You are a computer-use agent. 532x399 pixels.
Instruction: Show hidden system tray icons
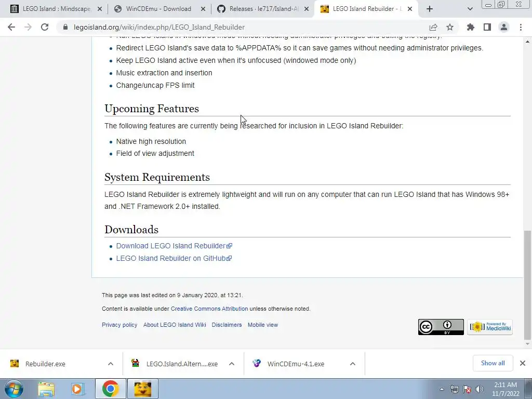pos(442,389)
